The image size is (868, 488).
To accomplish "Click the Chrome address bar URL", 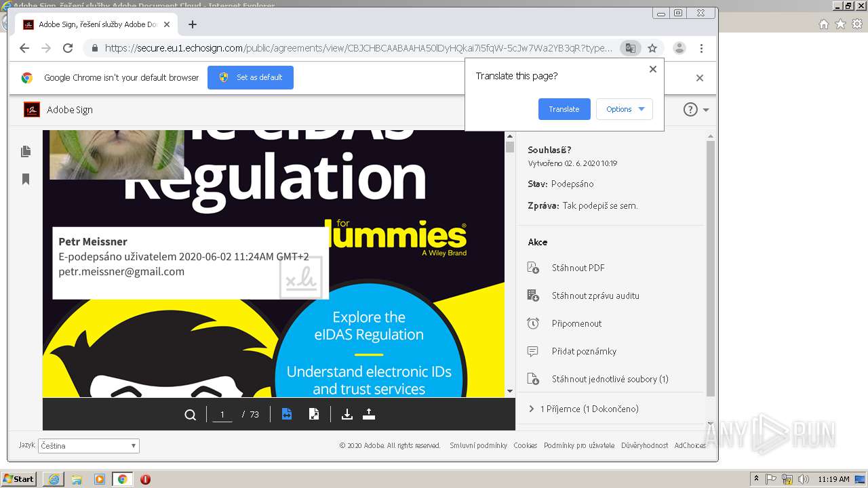I will (x=359, y=48).
